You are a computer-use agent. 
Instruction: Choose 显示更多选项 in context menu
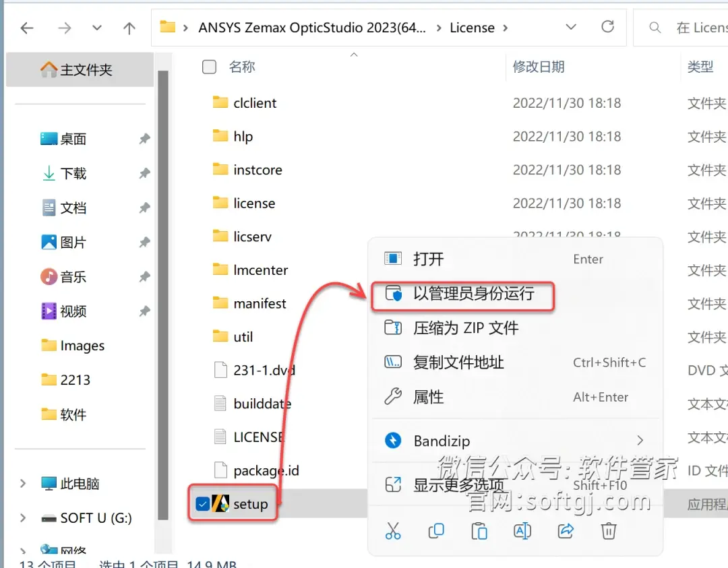pos(516,485)
